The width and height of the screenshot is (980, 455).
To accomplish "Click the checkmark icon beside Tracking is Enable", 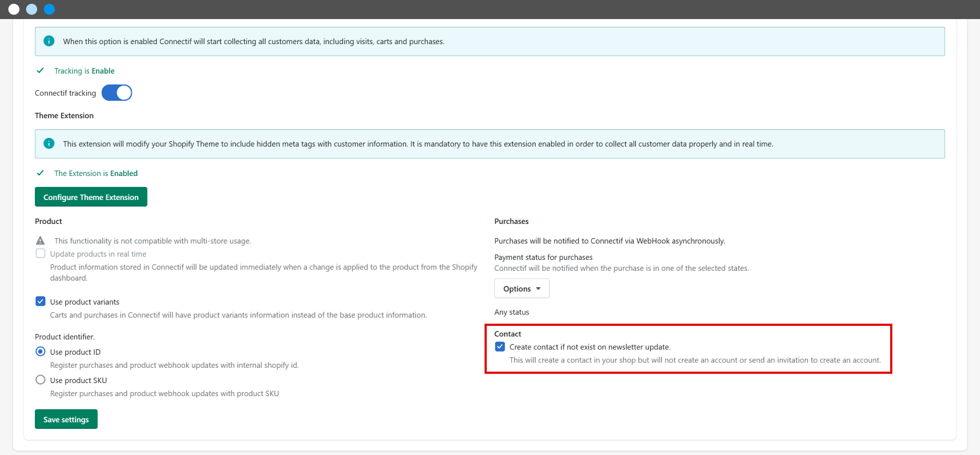I will pos(40,70).
